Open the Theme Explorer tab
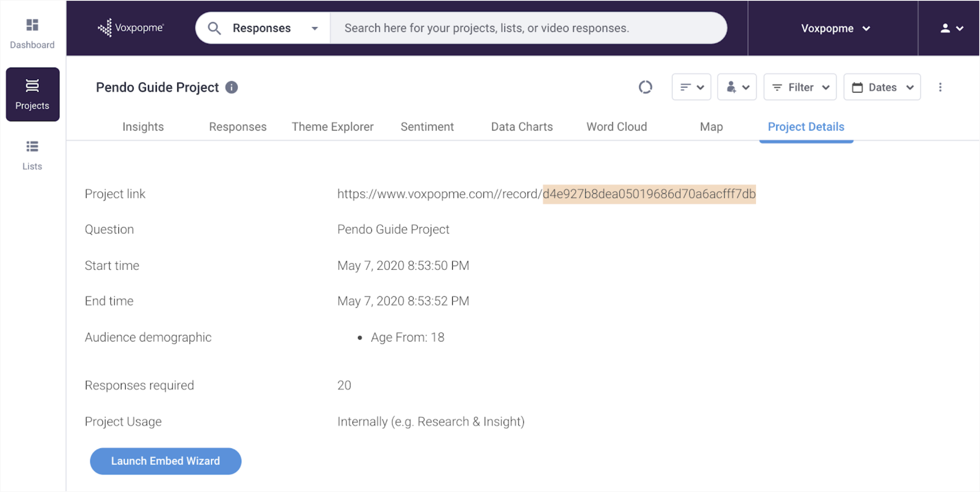Viewport: 980px width, 492px height. tap(333, 127)
